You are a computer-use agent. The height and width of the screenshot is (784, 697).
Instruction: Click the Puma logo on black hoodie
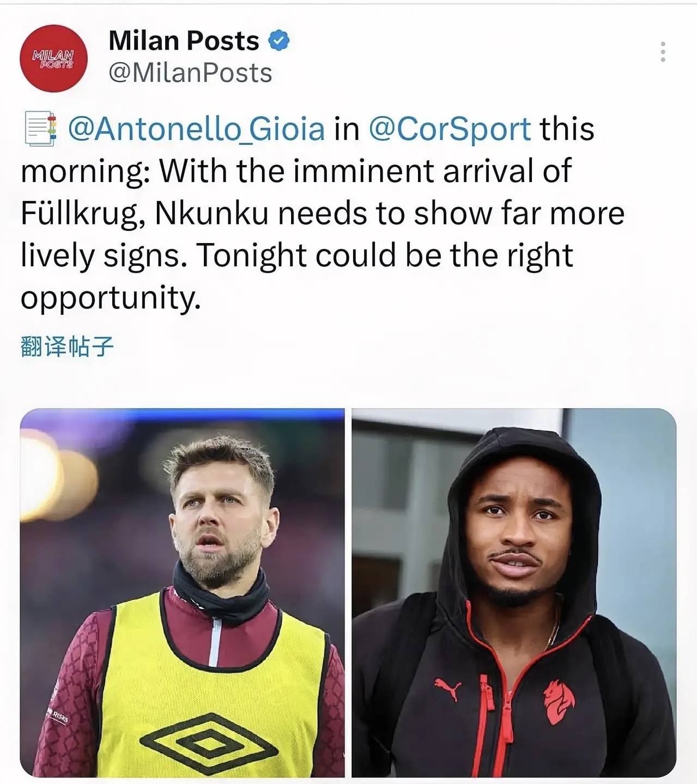tap(447, 689)
